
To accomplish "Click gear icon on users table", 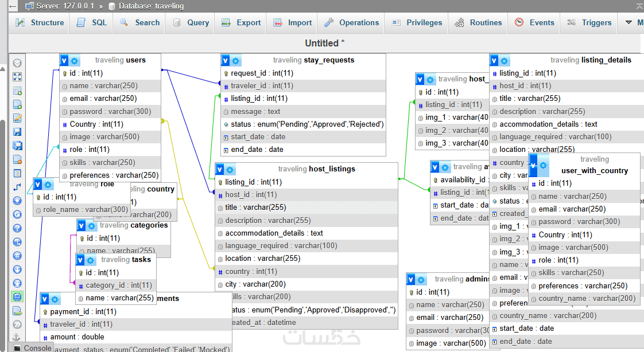I will tap(75, 61).
